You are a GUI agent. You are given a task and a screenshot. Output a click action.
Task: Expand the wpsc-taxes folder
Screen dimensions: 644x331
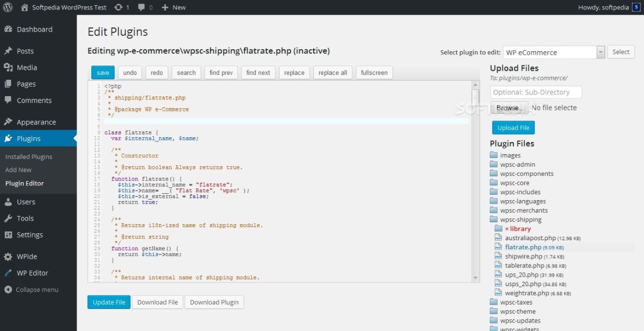[511, 302]
